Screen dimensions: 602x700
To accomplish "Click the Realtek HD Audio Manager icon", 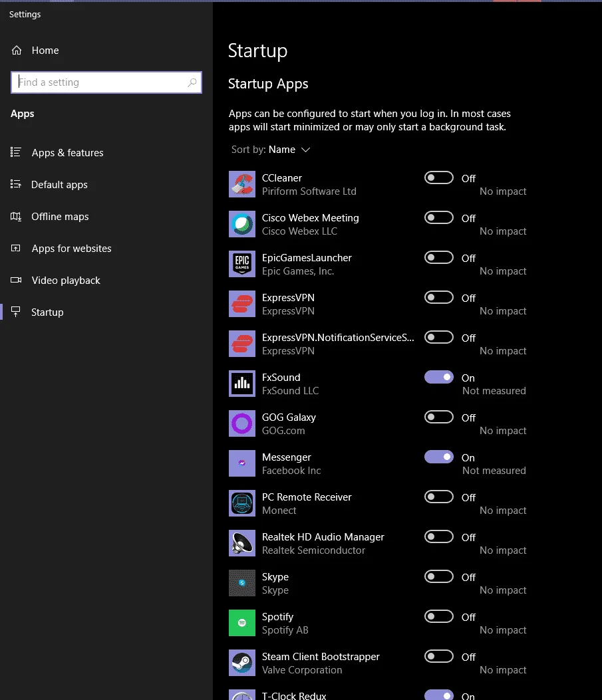I will point(242,543).
